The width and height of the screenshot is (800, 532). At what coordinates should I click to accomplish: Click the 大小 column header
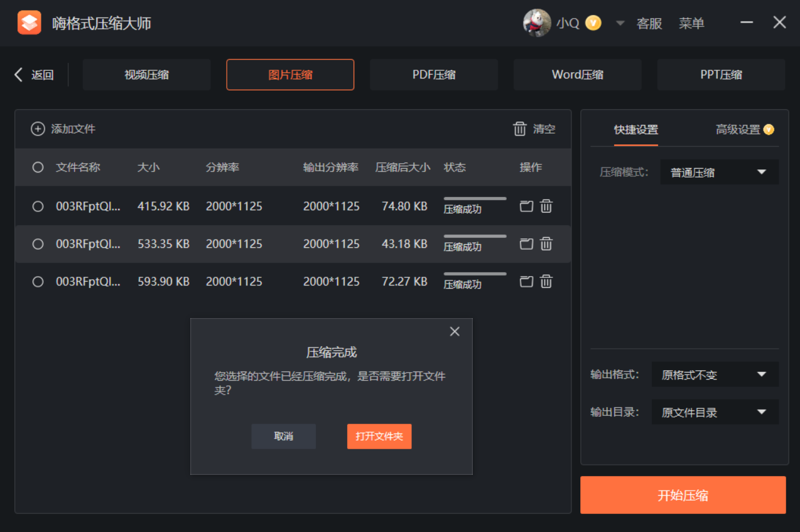pos(148,168)
